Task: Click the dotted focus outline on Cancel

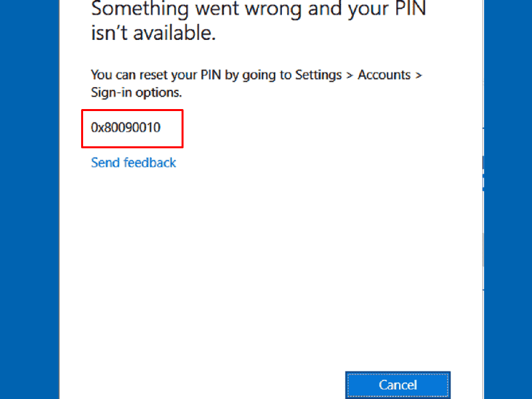Action: pos(397,384)
